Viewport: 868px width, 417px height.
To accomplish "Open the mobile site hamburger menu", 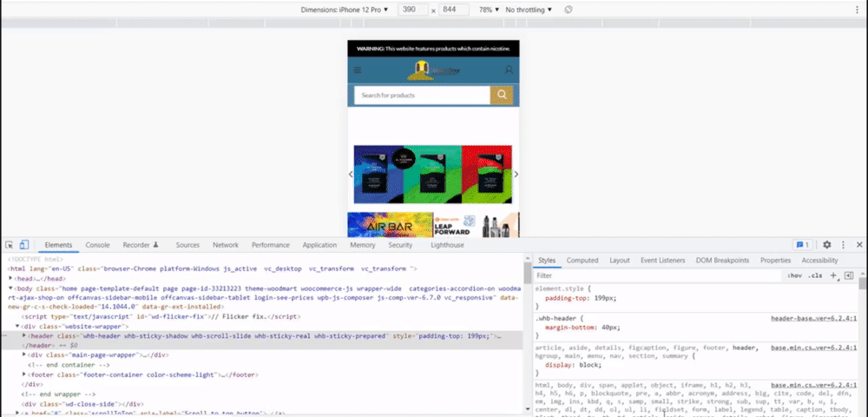I will point(358,70).
